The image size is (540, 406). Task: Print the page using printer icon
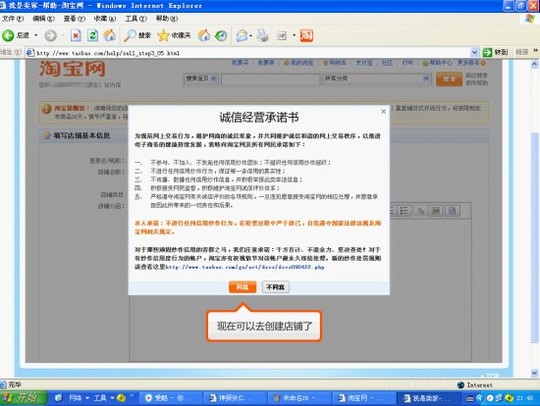point(263,35)
